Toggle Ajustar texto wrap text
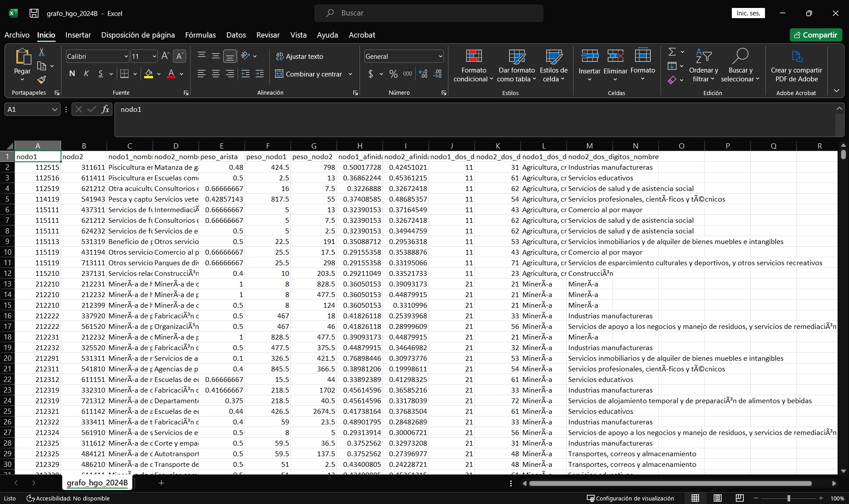This screenshot has width=849, height=504. click(299, 56)
